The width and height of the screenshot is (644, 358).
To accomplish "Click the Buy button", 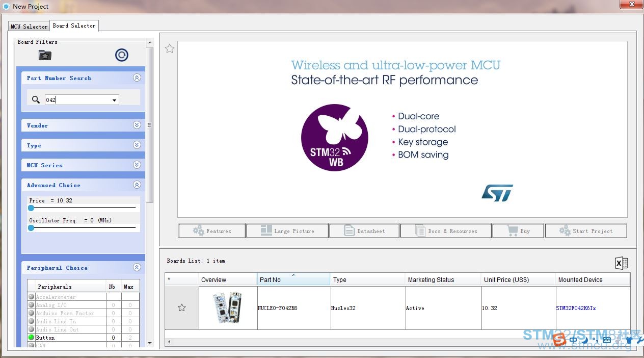I will point(518,231).
